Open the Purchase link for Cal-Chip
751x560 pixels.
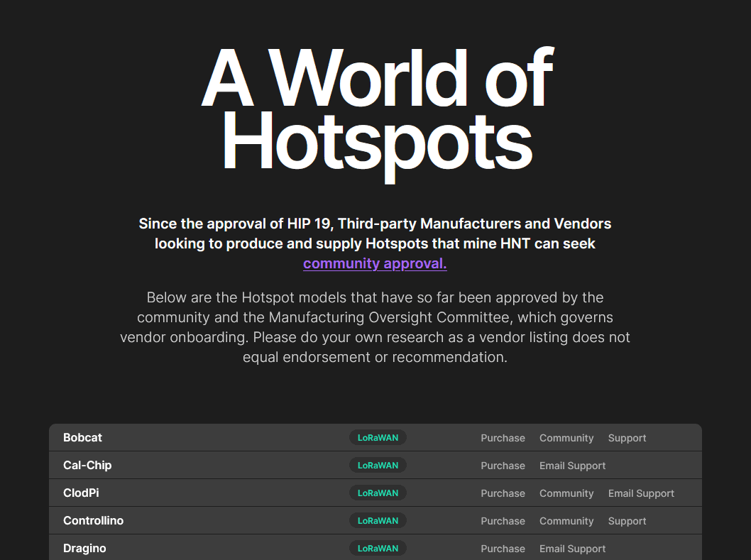pos(503,466)
